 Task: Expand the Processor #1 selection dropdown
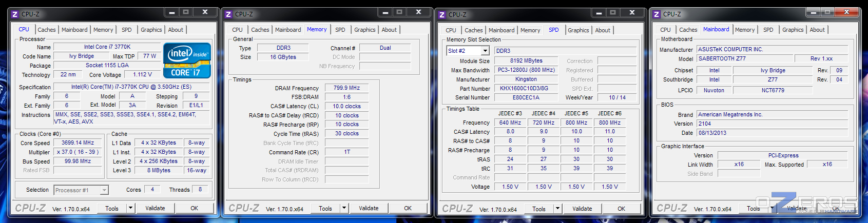point(104,190)
